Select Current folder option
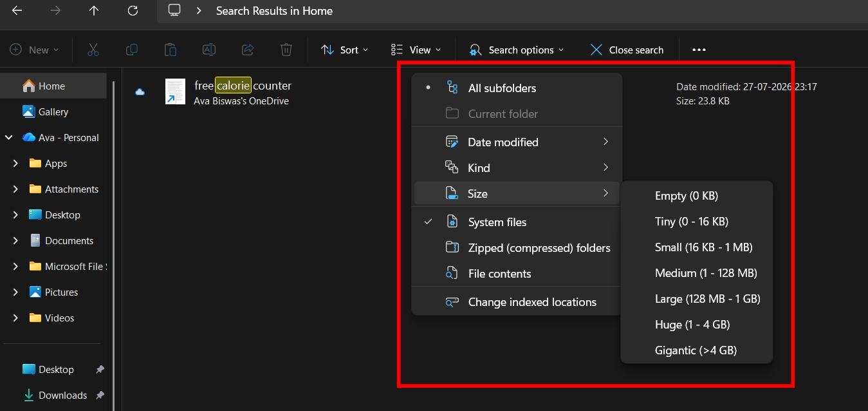 point(517,114)
